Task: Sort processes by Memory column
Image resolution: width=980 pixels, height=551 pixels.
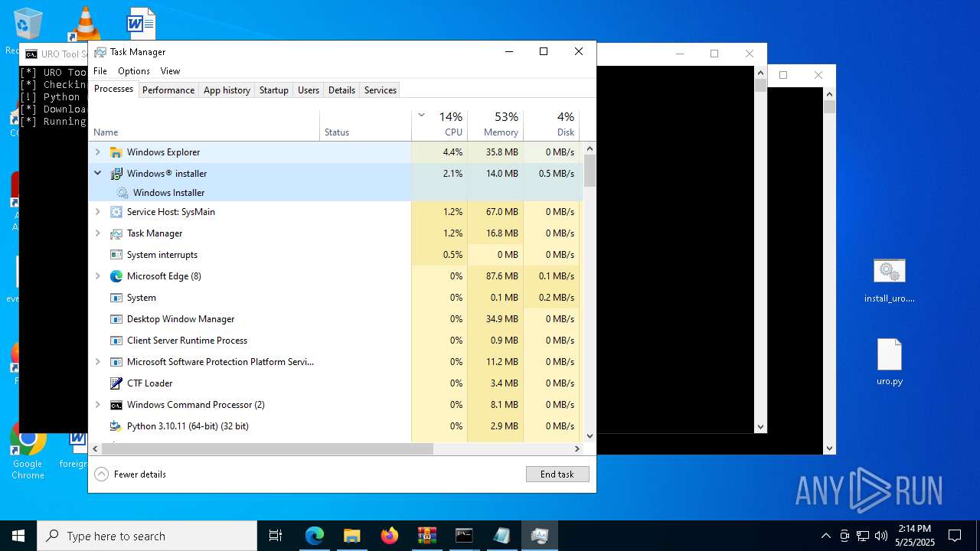Action: coord(495,125)
